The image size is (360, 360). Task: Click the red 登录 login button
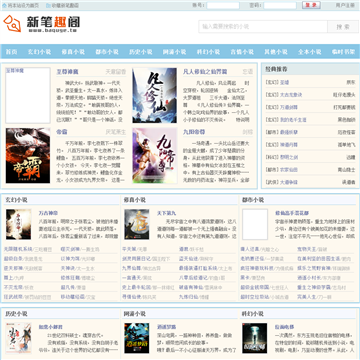pos(311,5)
